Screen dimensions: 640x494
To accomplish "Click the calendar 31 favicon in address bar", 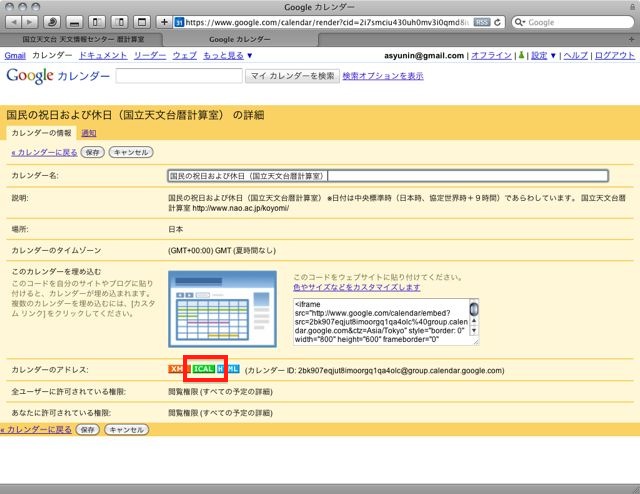I will [179, 22].
